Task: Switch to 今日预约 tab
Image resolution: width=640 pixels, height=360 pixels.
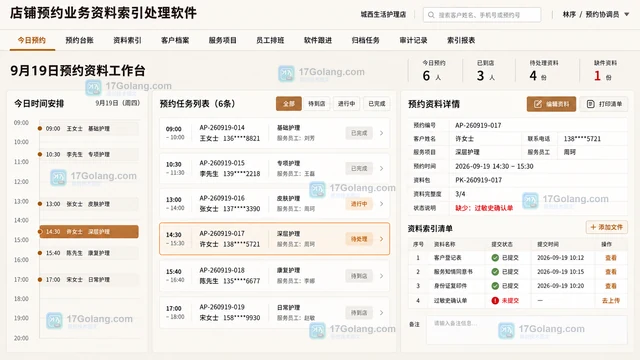Action: tap(32, 40)
